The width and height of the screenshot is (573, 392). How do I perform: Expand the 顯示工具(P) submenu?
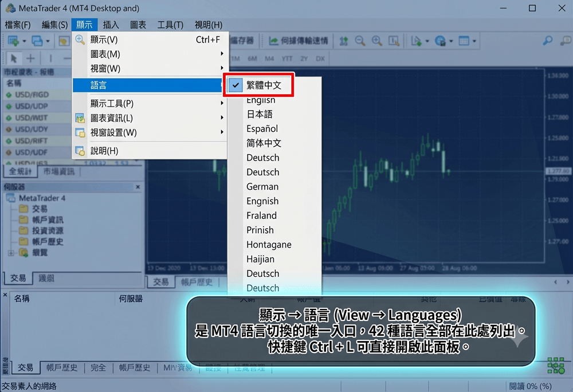[151, 103]
